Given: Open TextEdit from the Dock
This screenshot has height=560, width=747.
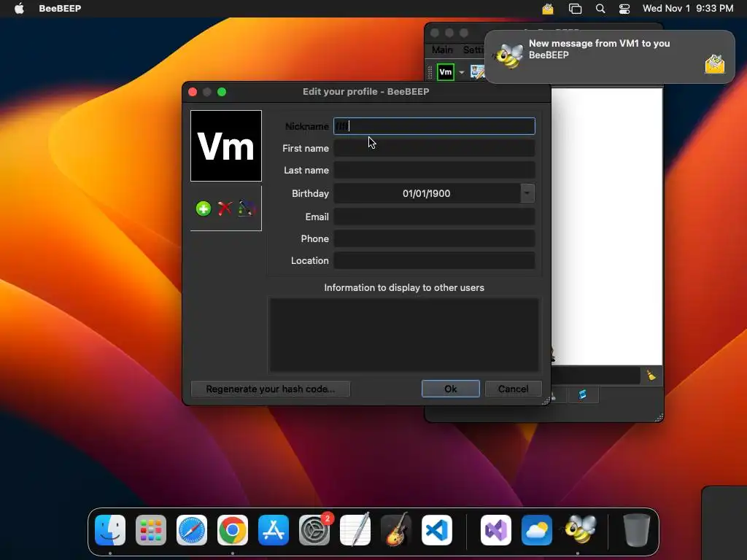Looking at the screenshot, I should tap(355, 530).
